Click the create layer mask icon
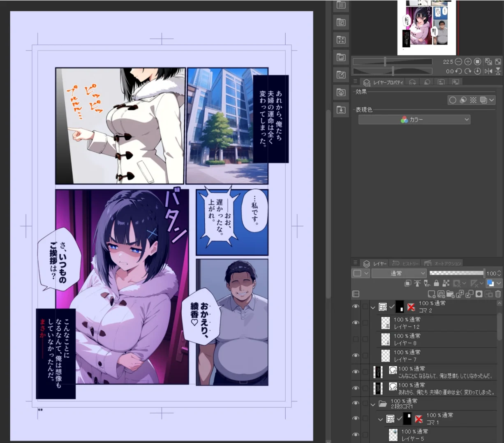 [x=479, y=294]
